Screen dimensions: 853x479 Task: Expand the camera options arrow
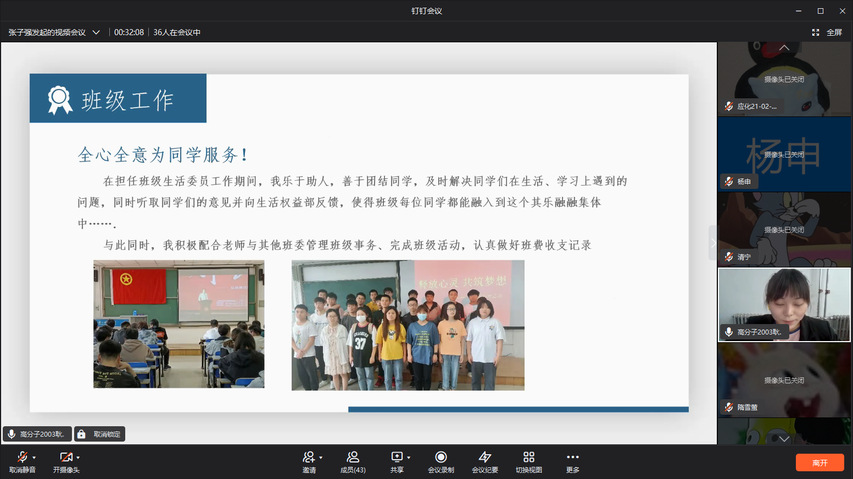click(x=78, y=458)
